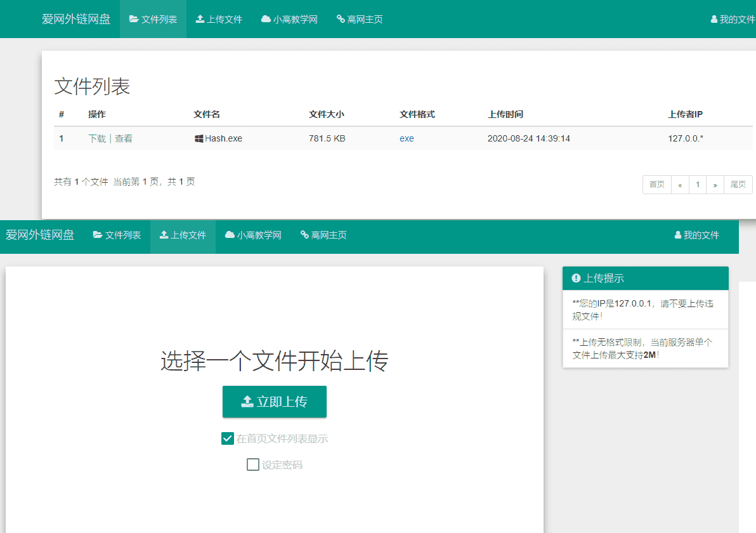Toggle homepage display option for uploads

coord(228,438)
